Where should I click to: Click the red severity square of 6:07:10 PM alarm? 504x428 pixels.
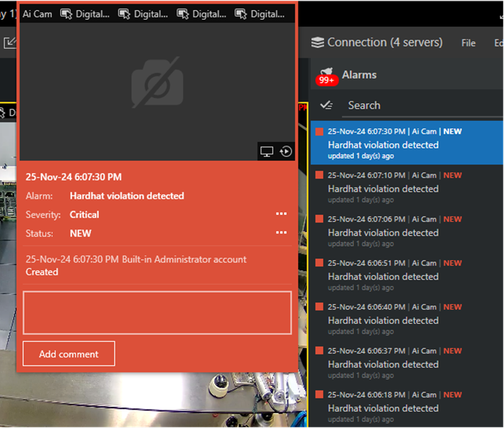[319, 176]
